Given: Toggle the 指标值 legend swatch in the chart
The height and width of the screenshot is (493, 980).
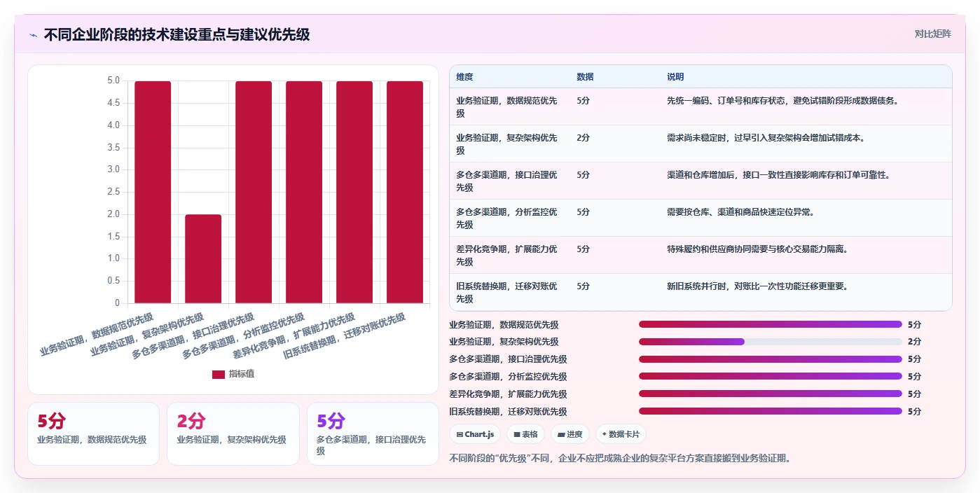Looking at the screenshot, I should pyautogui.click(x=219, y=375).
